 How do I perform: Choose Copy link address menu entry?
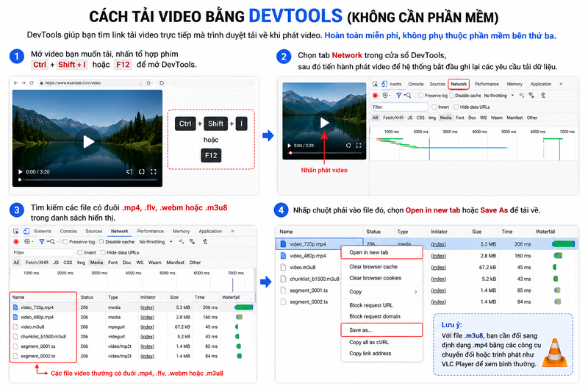click(370, 353)
